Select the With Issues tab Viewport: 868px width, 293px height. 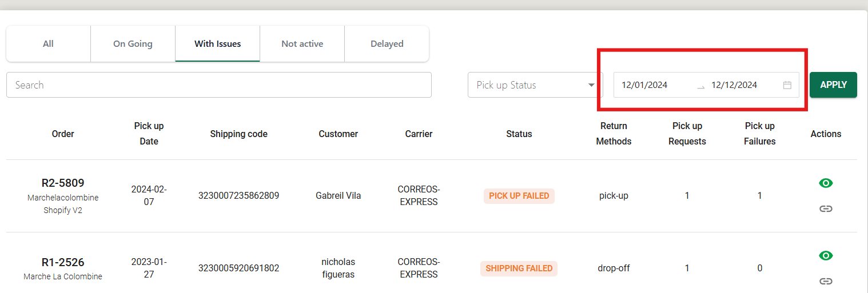point(217,44)
